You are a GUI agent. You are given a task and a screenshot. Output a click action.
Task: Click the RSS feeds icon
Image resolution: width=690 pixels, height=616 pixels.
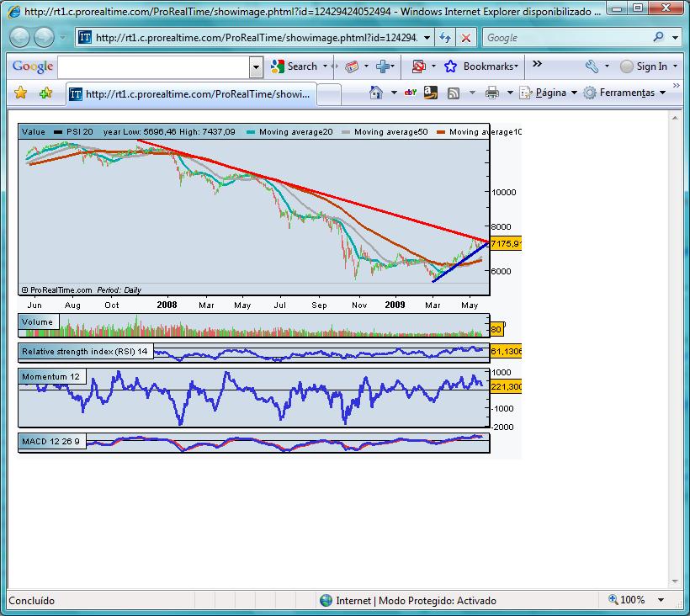454,93
